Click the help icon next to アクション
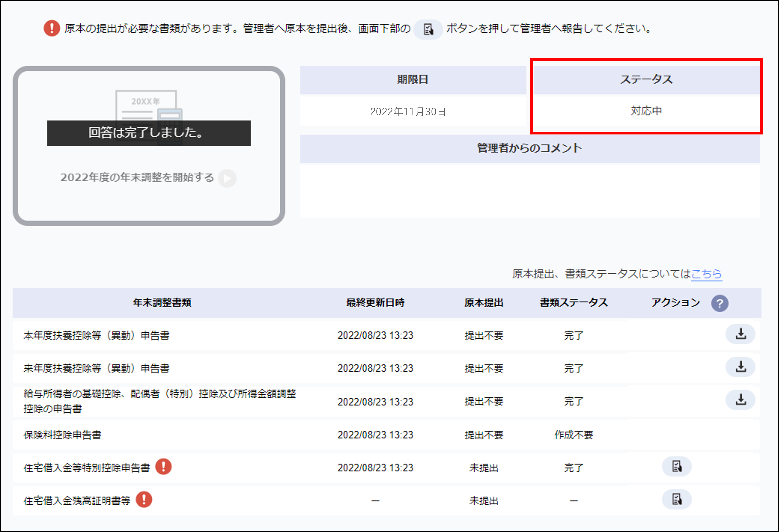Screen dimensions: 779x532 tap(720, 304)
